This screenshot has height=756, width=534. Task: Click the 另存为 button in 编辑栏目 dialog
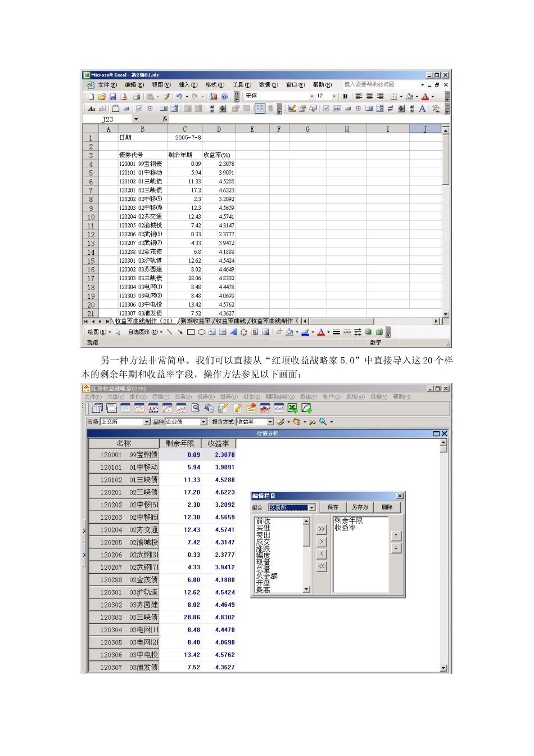360,507
